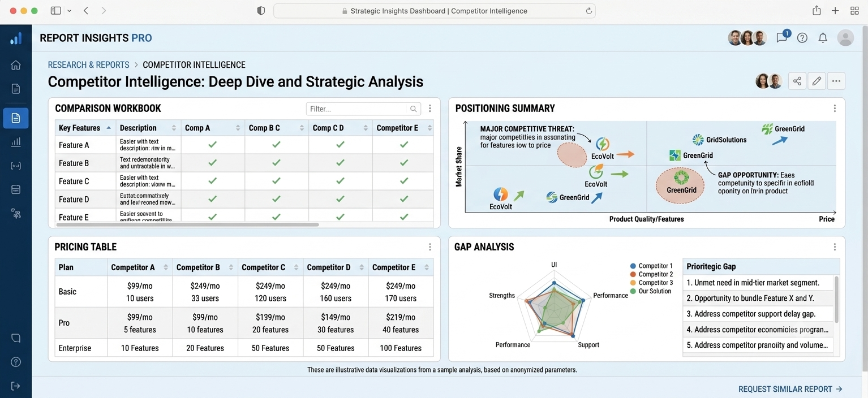
Task: Click Request Similar Report link
Action: point(790,389)
